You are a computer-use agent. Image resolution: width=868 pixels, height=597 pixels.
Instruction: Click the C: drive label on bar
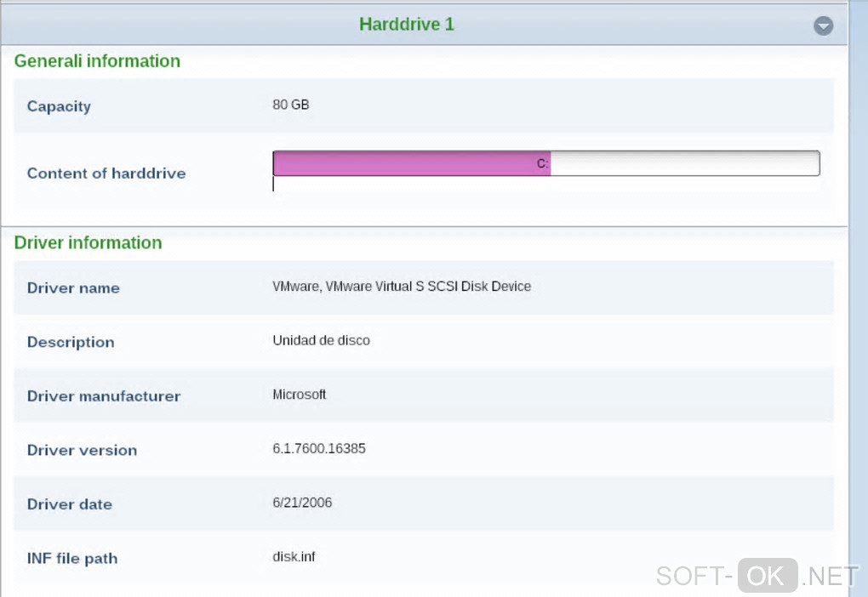pyautogui.click(x=542, y=164)
